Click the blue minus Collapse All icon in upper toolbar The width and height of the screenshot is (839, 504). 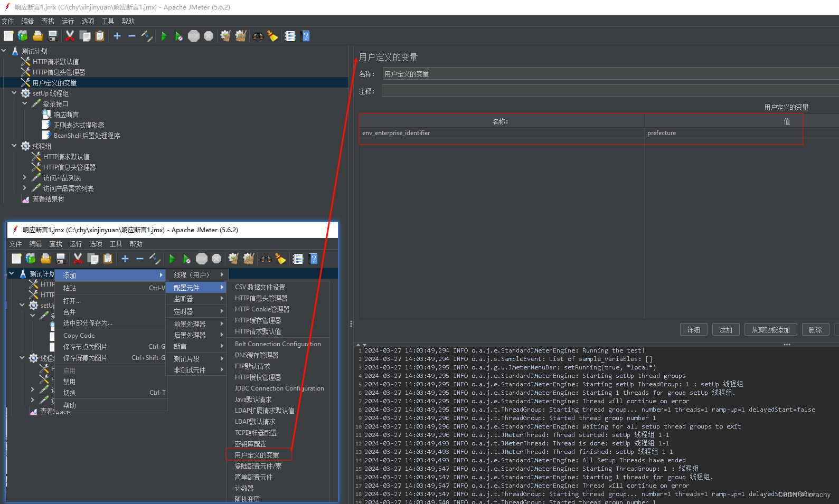[x=132, y=36]
